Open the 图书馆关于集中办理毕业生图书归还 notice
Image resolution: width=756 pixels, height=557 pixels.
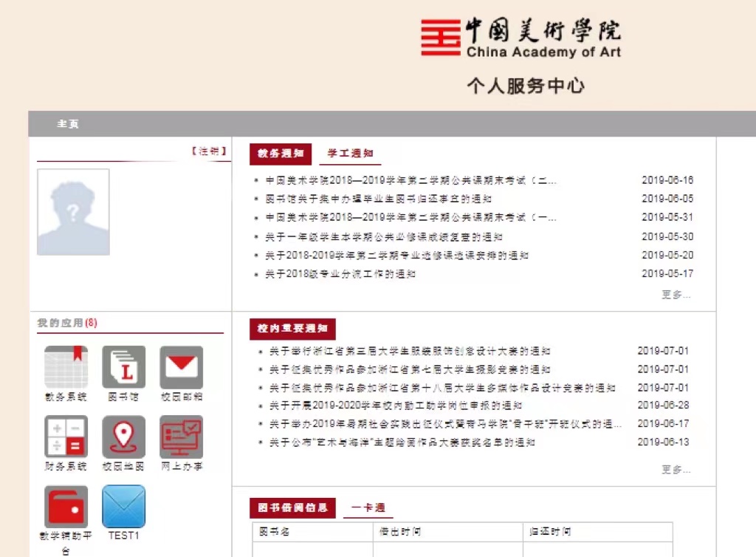click(379, 199)
